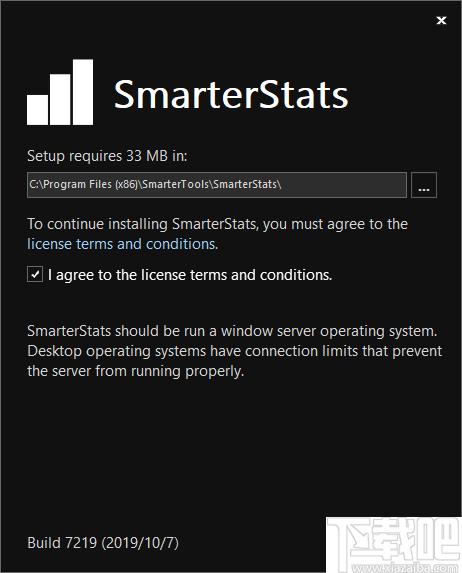Click the 'Build 7219 (2019/10/7)' text
This screenshot has width=462, height=573.
point(103,543)
